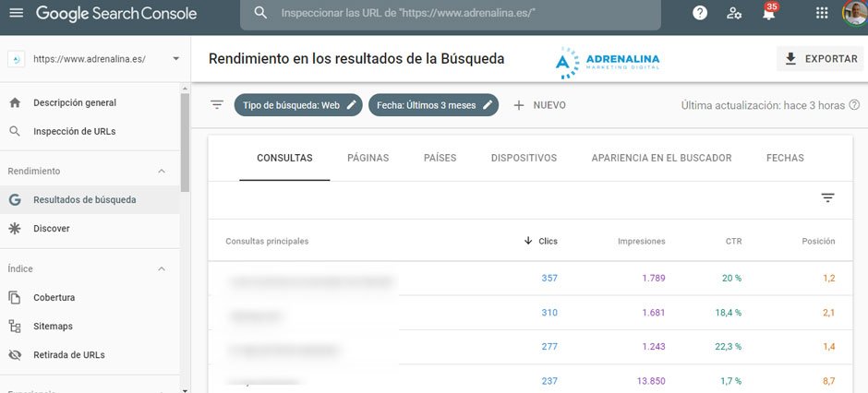Image resolution: width=868 pixels, height=393 pixels.
Task: Switch to the Fechas tab
Action: coord(785,158)
